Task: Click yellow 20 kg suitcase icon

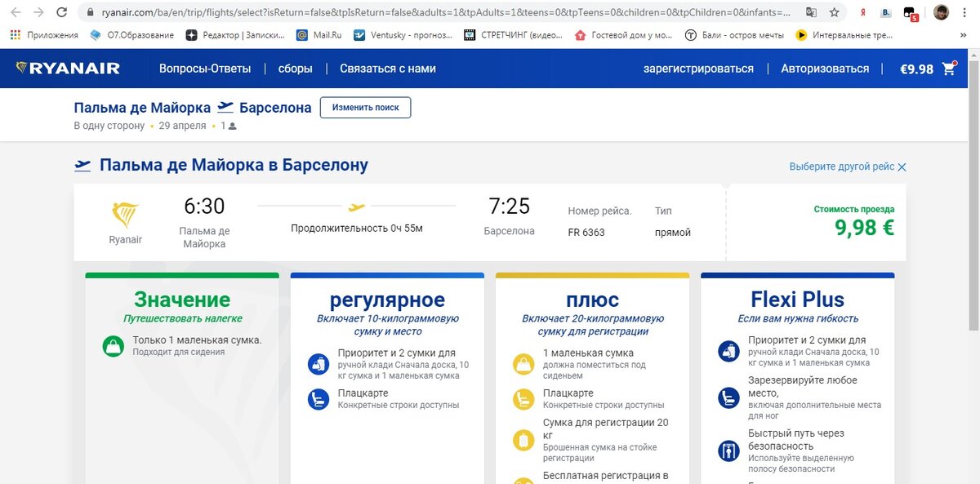Action: click(x=523, y=441)
